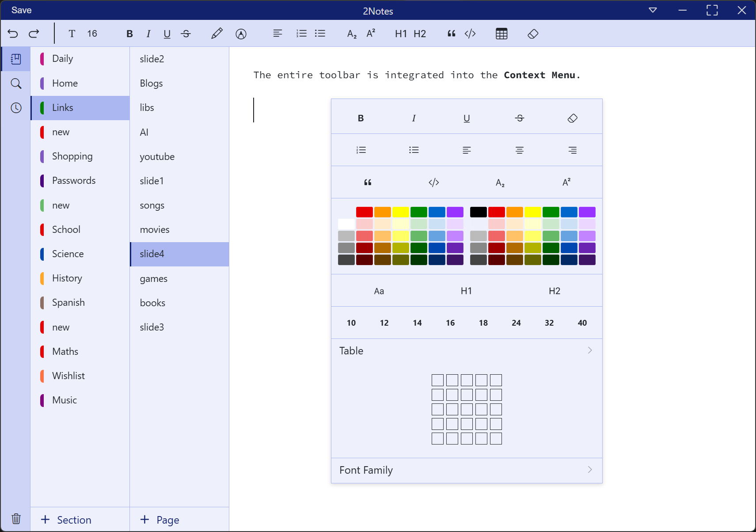This screenshot has width=756, height=532.
Task: Open the font color icon in toolbar
Action: [241, 34]
